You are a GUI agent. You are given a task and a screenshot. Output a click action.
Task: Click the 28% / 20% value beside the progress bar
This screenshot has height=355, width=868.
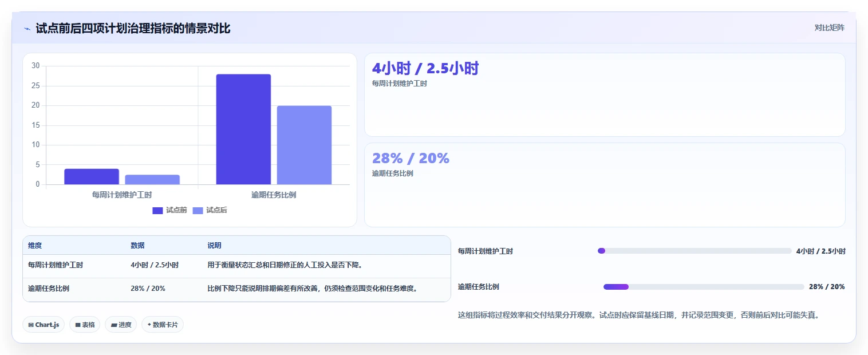827,287
